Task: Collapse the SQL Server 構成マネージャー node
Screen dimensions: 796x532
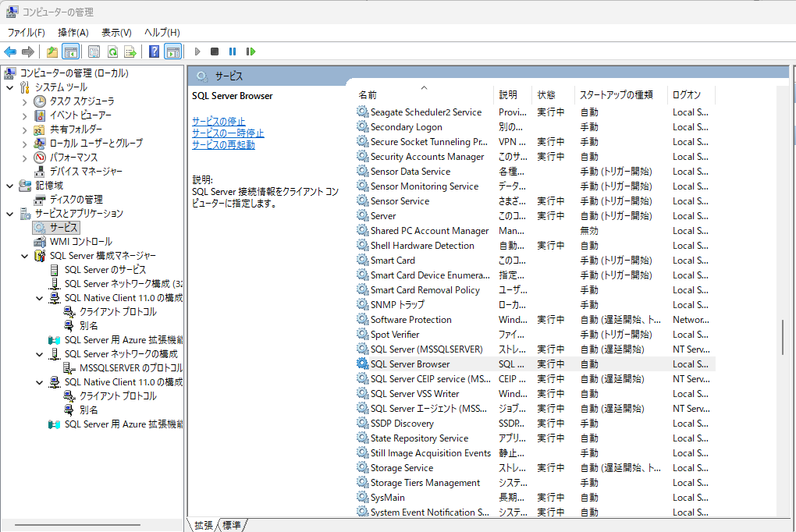Action: [24, 256]
